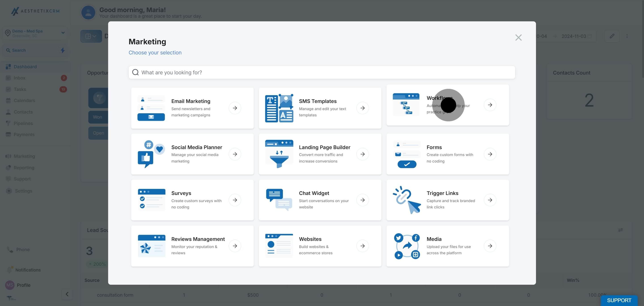Image resolution: width=644 pixels, height=306 pixels.
Task: Click the Forms checkmark illustration
Action: (407, 154)
